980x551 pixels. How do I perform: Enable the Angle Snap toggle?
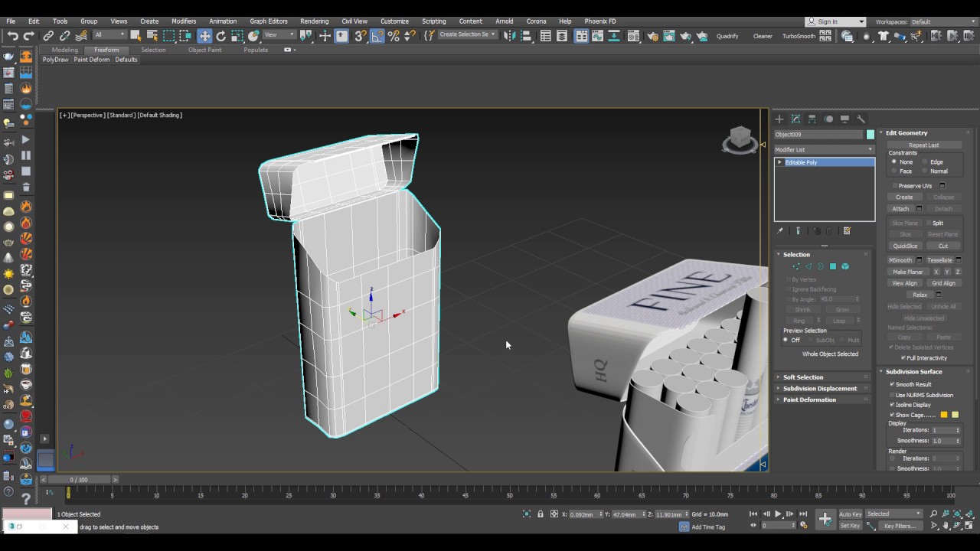coord(377,36)
